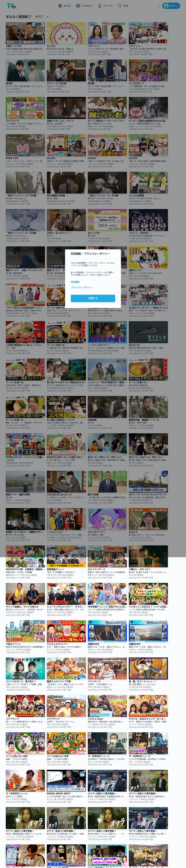This screenshot has width=186, height=868.
Task: Open the 見えない水 thumbnail
Action: tap(148, 332)
